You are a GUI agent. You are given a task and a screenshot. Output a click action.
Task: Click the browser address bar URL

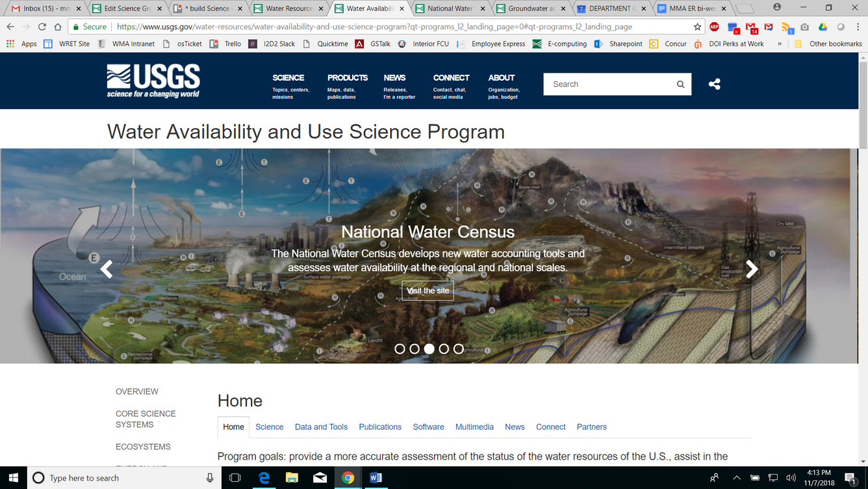[374, 27]
